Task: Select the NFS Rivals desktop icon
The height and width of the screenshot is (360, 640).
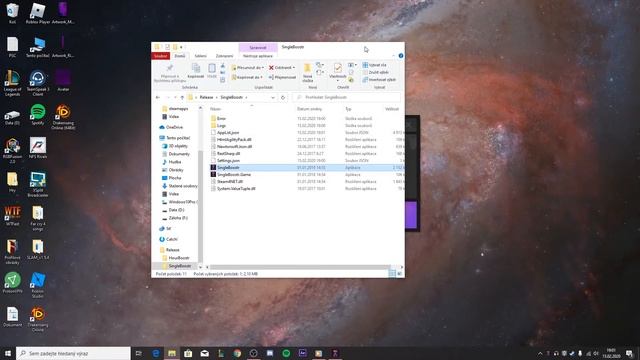Action: (x=38, y=148)
